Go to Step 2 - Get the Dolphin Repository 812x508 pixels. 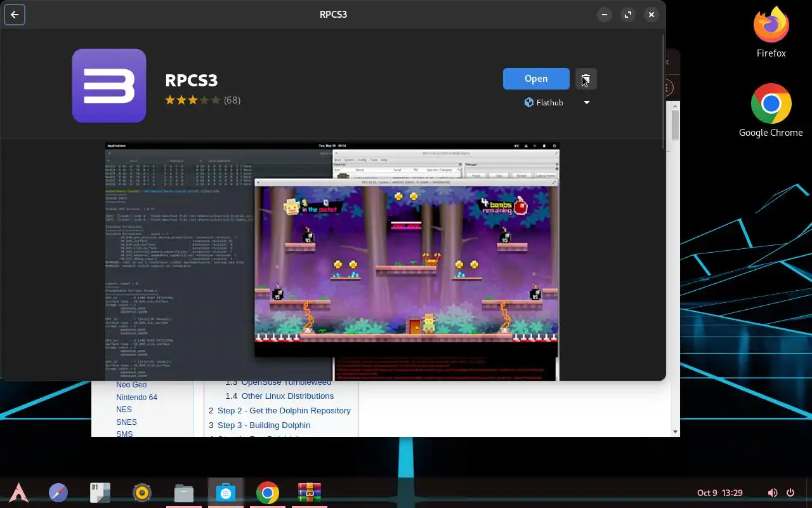tap(284, 410)
